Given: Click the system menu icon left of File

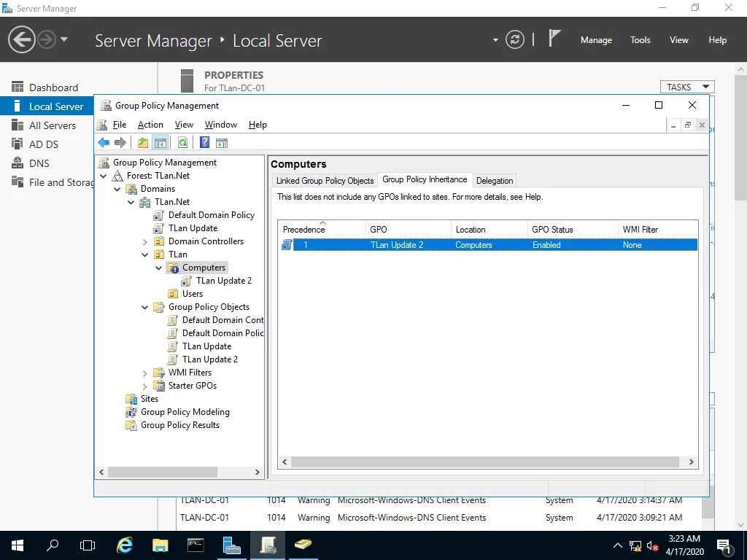Looking at the screenshot, I should tap(101, 125).
